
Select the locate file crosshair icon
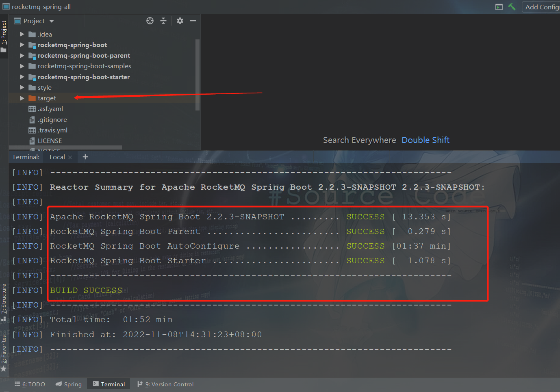click(x=150, y=21)
